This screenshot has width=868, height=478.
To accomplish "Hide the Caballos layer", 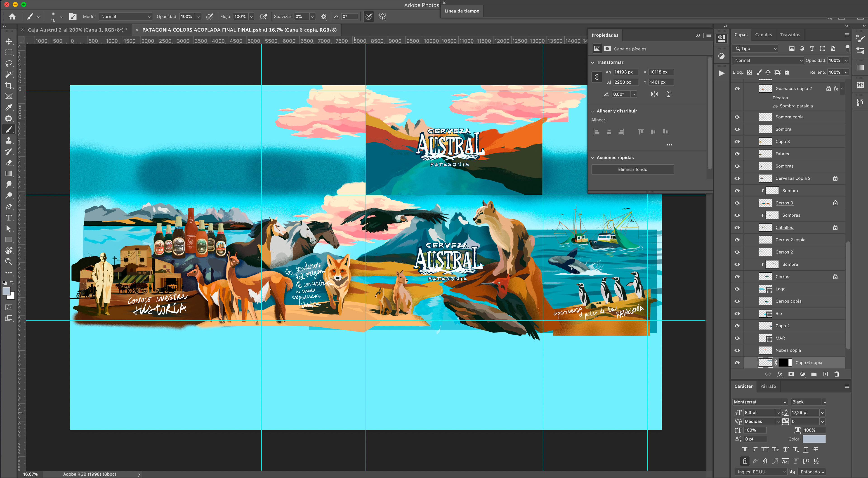I will point(737,227).
